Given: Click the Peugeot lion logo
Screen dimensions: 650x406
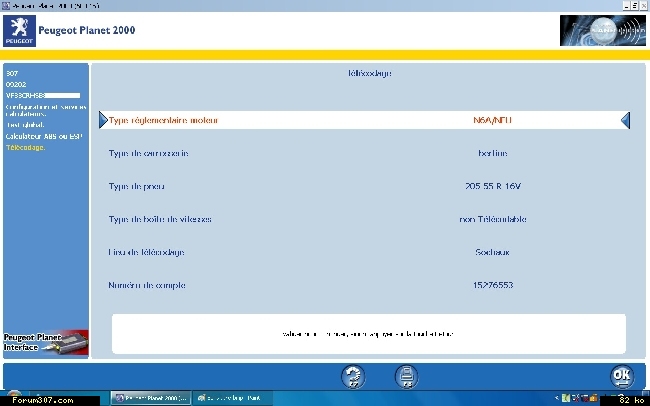Looking at the screenshot, I should click(x=19, y=31).
